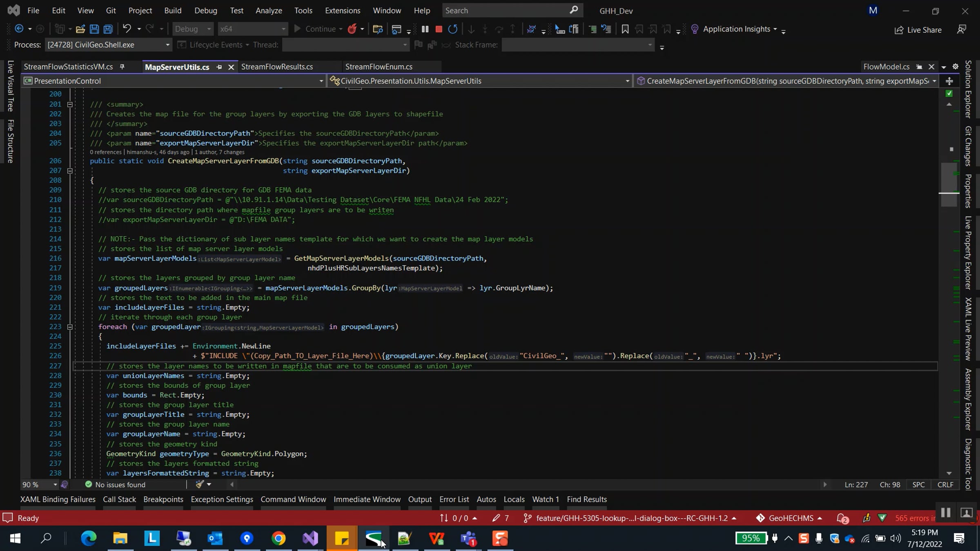Screen dimensions: 980x551
Task: Click the Save All icon
Action: (108, 29)
